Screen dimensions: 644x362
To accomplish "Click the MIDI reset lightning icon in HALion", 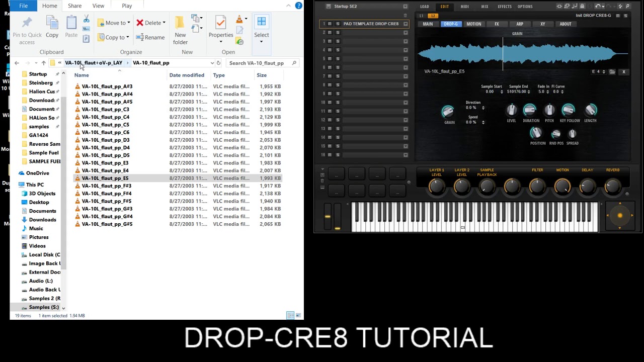I will [620, 6].
